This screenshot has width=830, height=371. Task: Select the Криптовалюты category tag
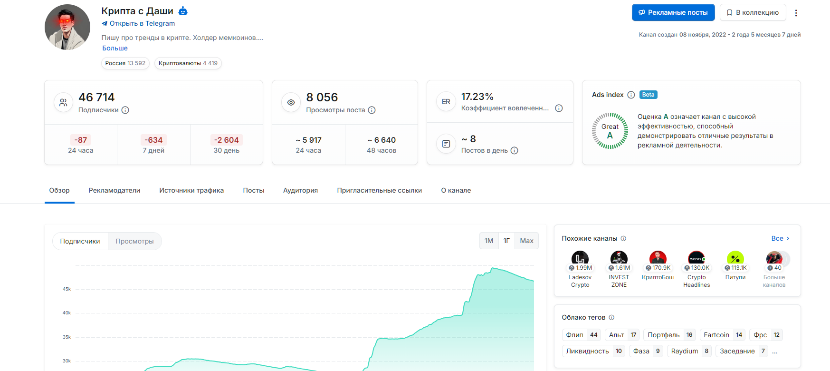coord(187,63)
